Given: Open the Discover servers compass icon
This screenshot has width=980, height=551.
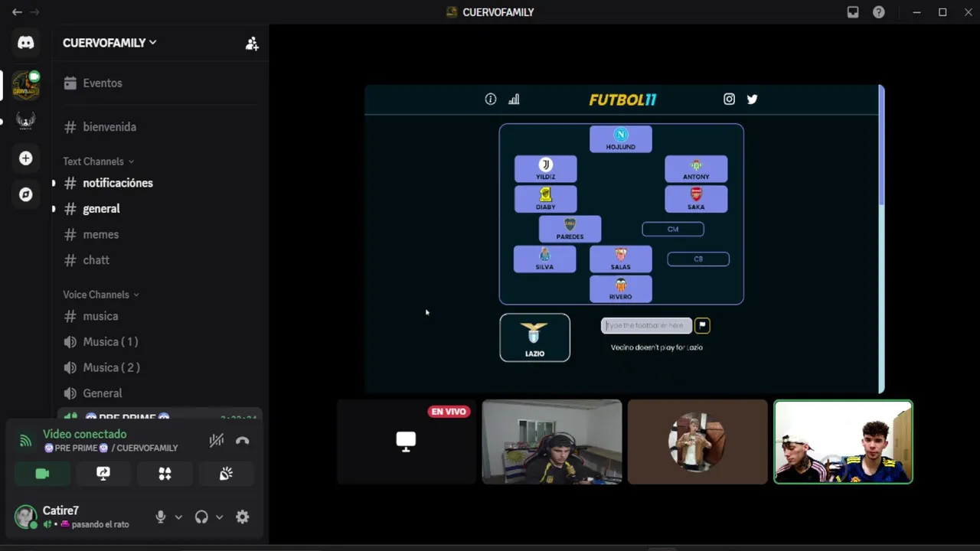Looking at the screenshot, I should coord(25,194).
